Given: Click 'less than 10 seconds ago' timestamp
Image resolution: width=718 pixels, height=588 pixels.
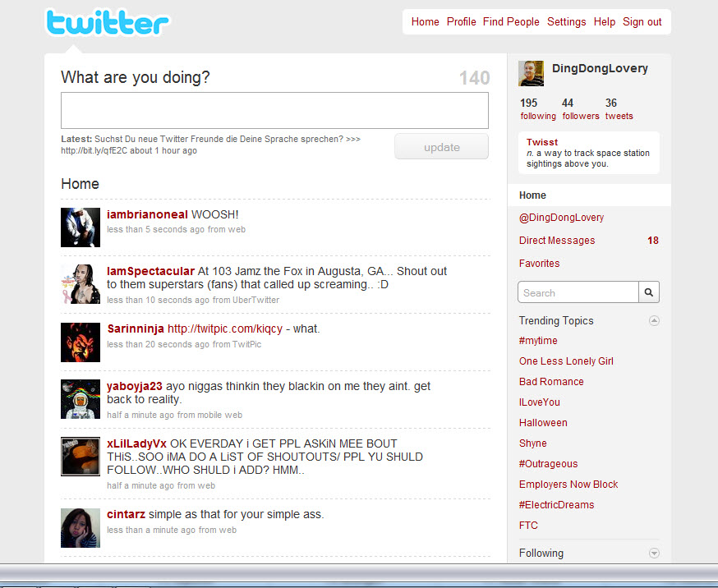Looking at the screenshot, I should click(158, 301).
